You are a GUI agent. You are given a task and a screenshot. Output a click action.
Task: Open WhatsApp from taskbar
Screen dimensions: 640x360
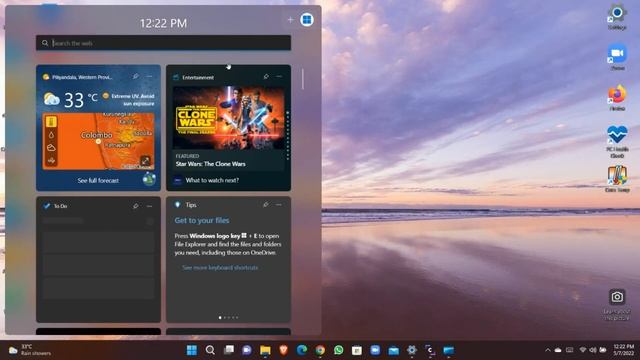pos(338,350)
